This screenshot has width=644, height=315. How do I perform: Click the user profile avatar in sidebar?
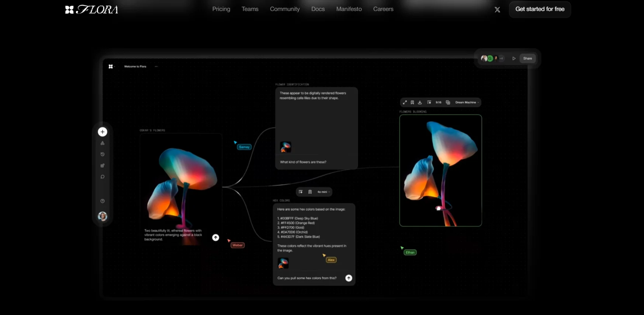pos(103,216)
